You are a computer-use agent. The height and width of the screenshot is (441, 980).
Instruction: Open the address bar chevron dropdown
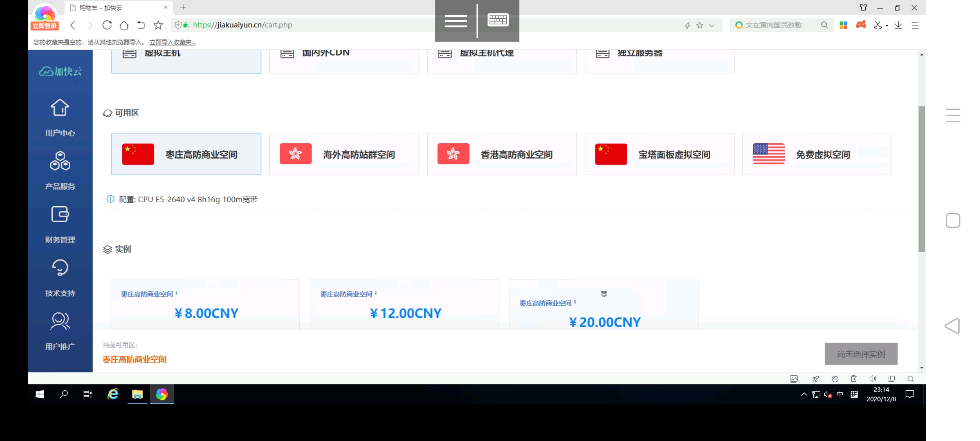pyautogui.click(x=713, y=25)
